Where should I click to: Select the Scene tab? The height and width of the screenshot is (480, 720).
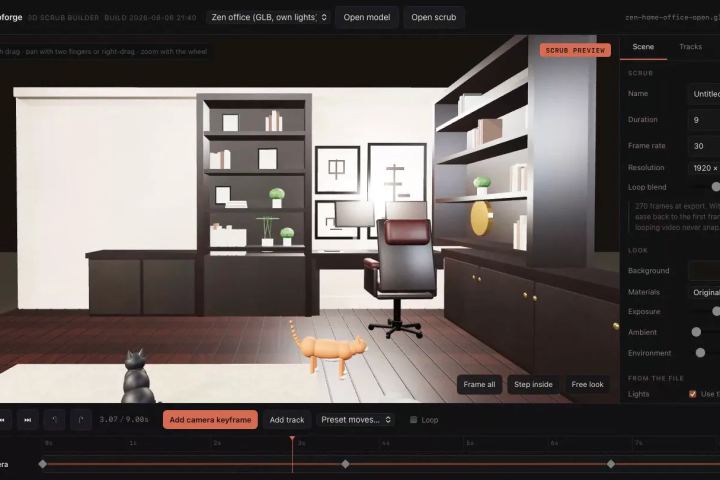(x=643, y=47)
